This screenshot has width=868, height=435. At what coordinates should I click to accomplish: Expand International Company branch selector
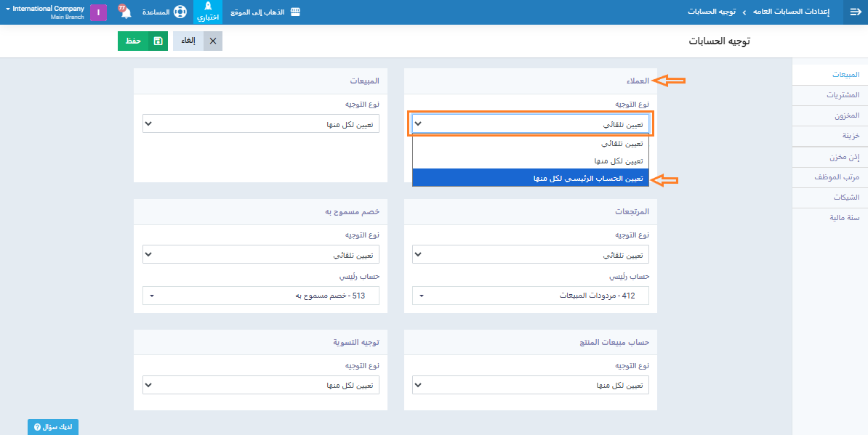point(44,12)
